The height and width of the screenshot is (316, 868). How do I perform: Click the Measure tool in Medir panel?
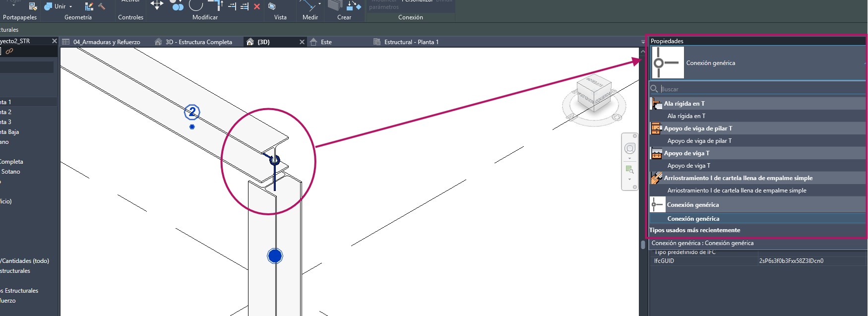click(308, 6)
